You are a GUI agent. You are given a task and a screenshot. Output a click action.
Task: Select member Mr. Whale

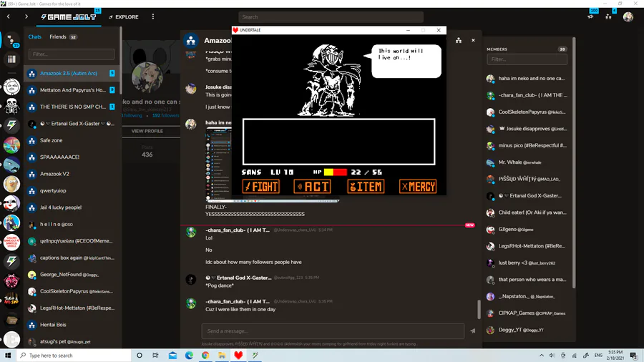click(527, 162)
